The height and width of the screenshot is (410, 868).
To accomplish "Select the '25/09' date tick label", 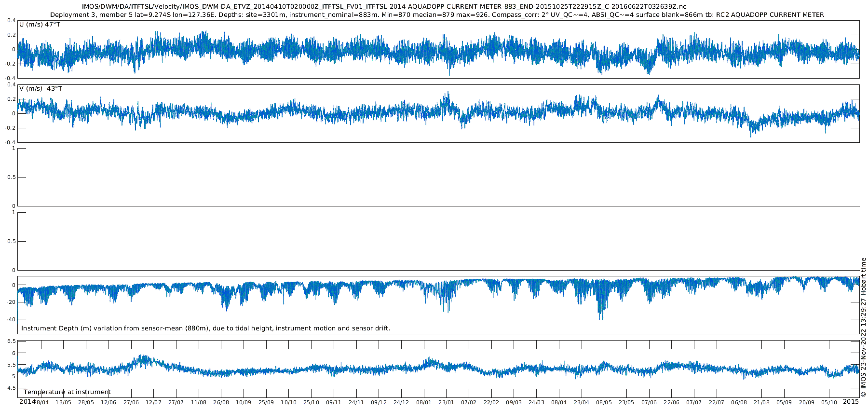I will (266, 402).
